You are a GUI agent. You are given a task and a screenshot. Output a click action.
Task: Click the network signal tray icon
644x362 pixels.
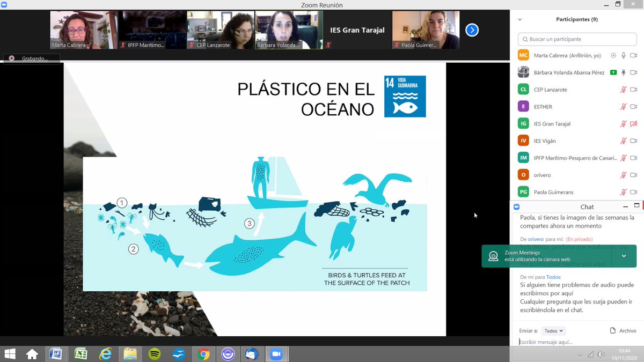591,354
